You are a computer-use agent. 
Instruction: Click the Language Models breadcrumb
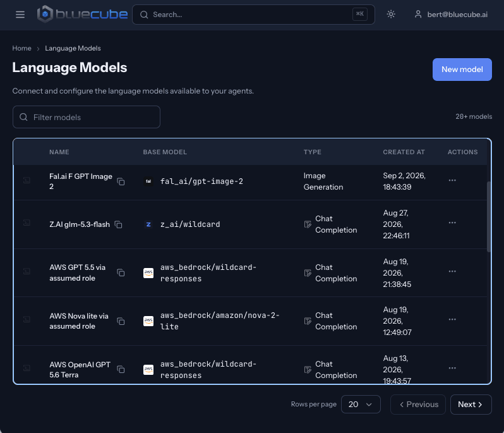pos(73,48)
